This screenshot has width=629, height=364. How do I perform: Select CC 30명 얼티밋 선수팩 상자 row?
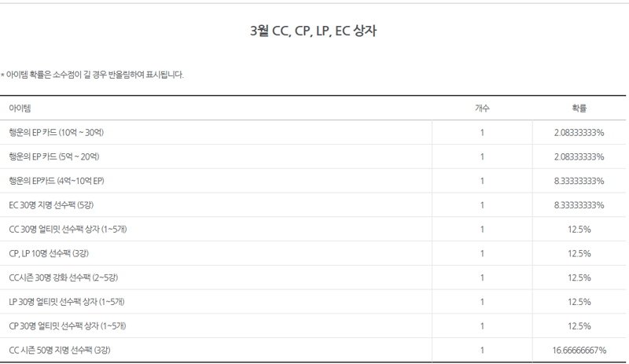tap(313, 229)
